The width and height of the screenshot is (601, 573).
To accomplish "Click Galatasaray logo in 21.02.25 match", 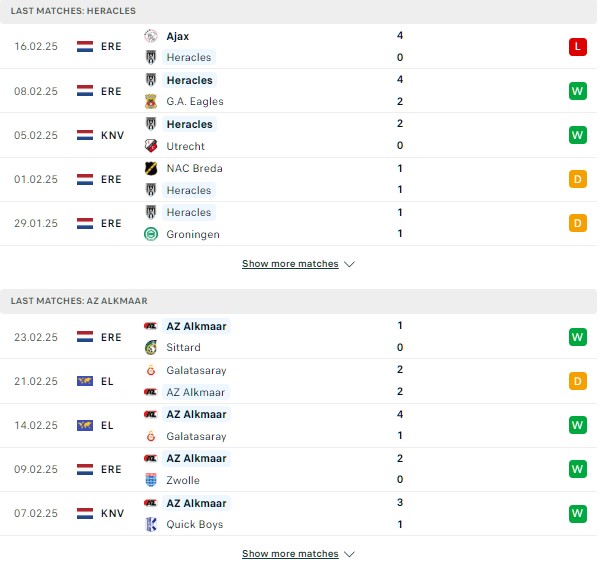I will [151, 370].
